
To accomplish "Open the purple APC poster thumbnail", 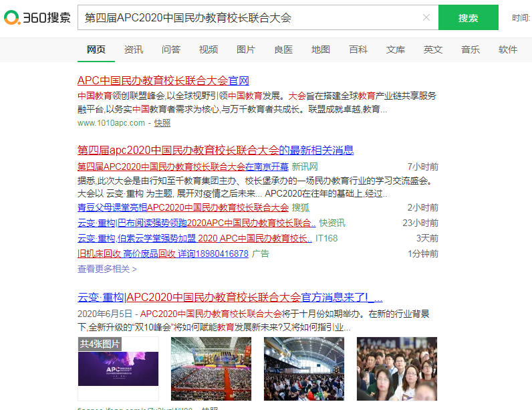I will point(118,368).
